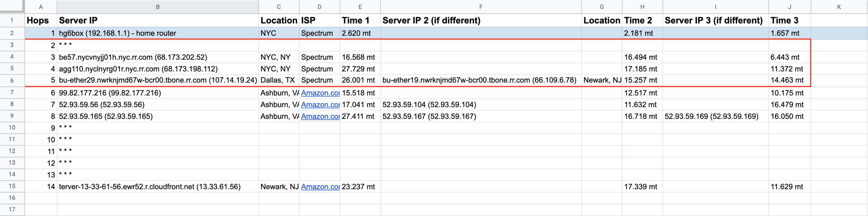Screen dimensions: 868x216
Task: Click the '10.175 mt' time cell
Action: point(790,93)
